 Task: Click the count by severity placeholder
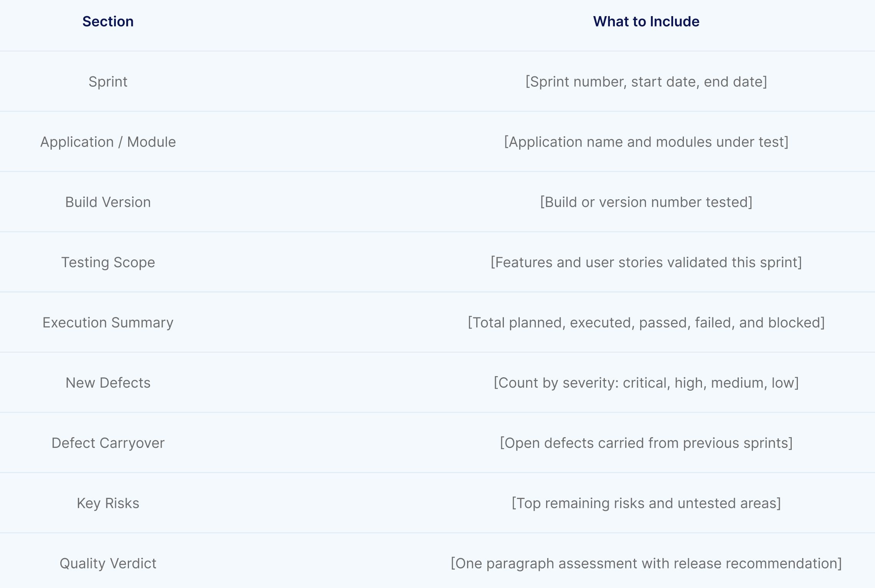coord(646,382)
